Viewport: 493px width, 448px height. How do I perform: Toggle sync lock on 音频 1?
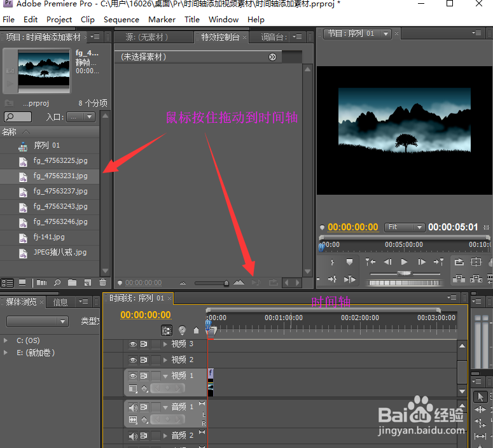pyautogui.click(x=144, y=407)
